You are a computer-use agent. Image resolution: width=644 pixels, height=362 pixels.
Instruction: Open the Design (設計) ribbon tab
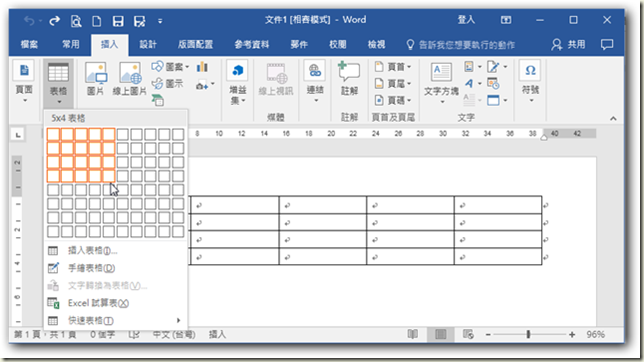tap(148, 44)
